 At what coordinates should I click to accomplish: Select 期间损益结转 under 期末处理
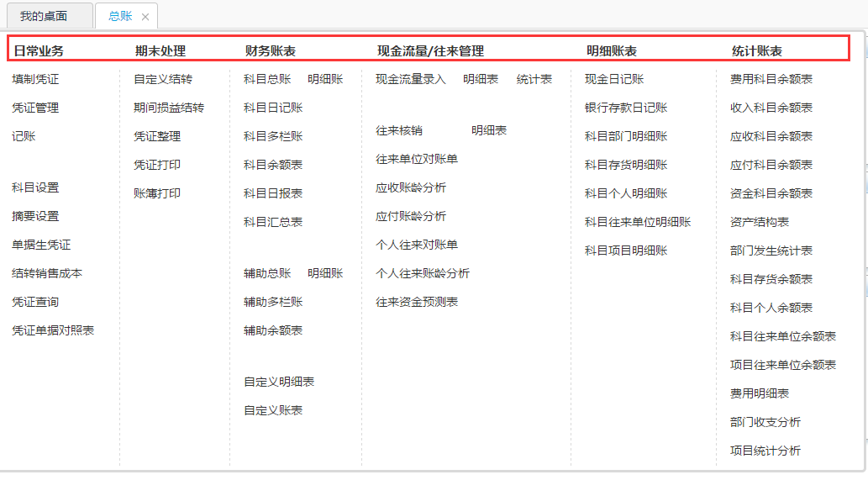tap(168, 108)
